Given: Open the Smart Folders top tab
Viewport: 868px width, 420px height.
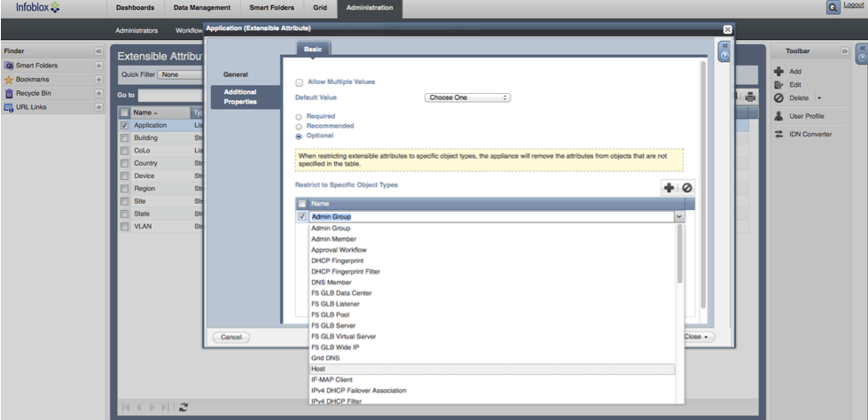Looking at the screenshot, I should 272,8.
